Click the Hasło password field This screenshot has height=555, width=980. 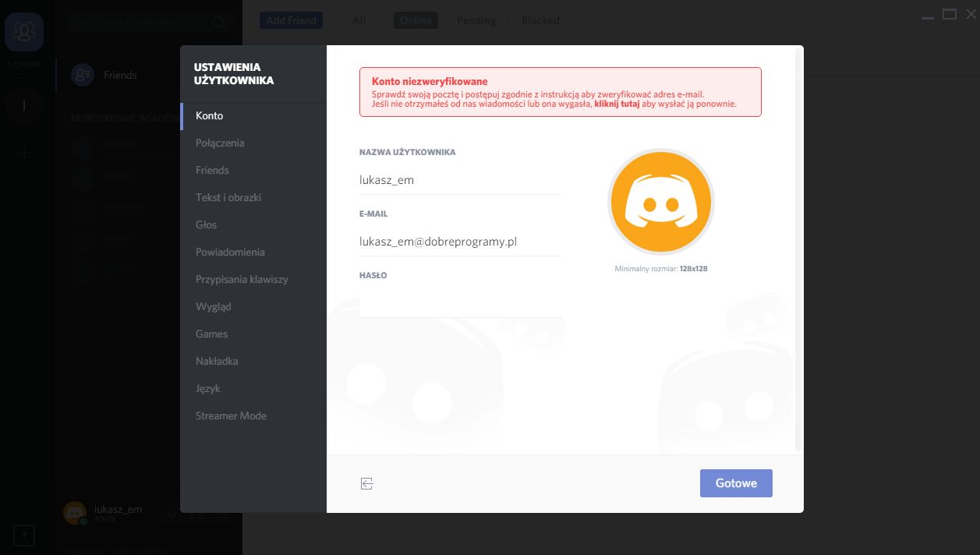460,303
